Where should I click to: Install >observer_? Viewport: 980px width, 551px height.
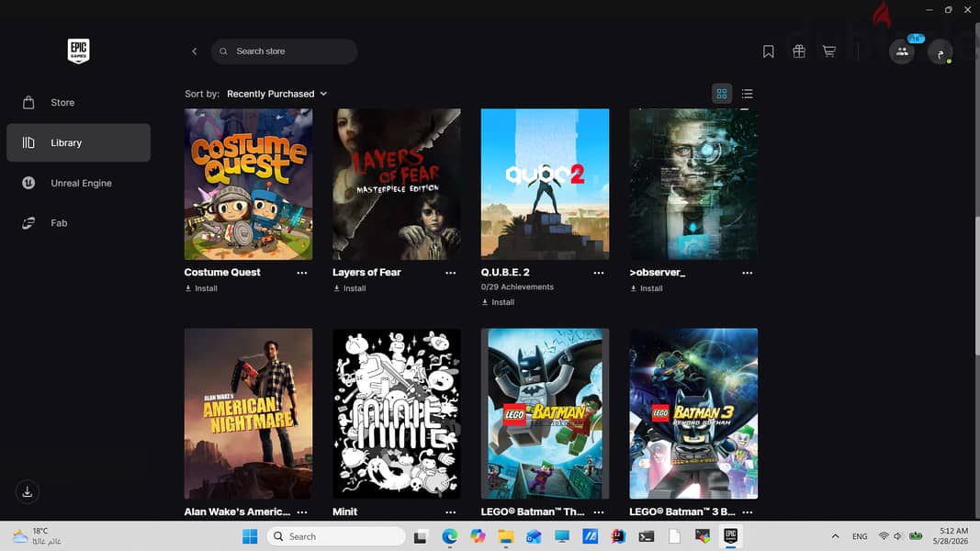tap(647, 288)
